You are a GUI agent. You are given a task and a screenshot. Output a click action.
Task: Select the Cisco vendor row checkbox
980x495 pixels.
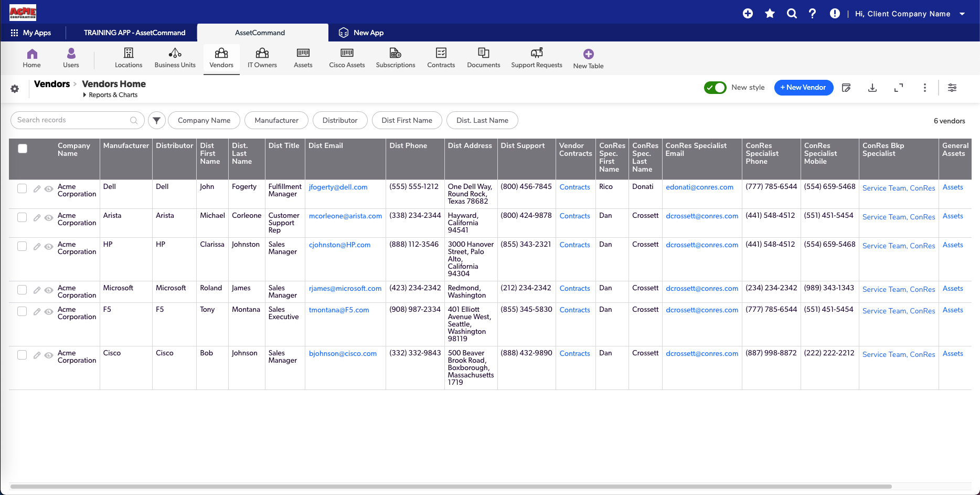coord(22,355)
